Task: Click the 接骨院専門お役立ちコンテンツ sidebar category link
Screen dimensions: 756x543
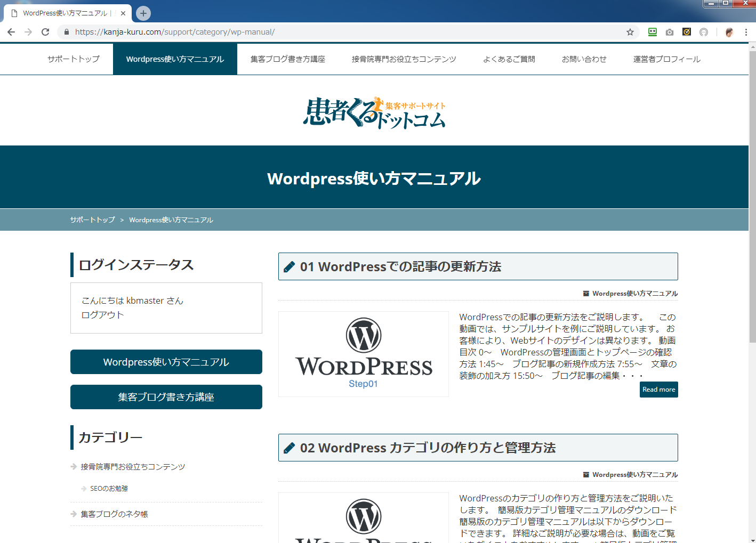Action: [133, 467]
